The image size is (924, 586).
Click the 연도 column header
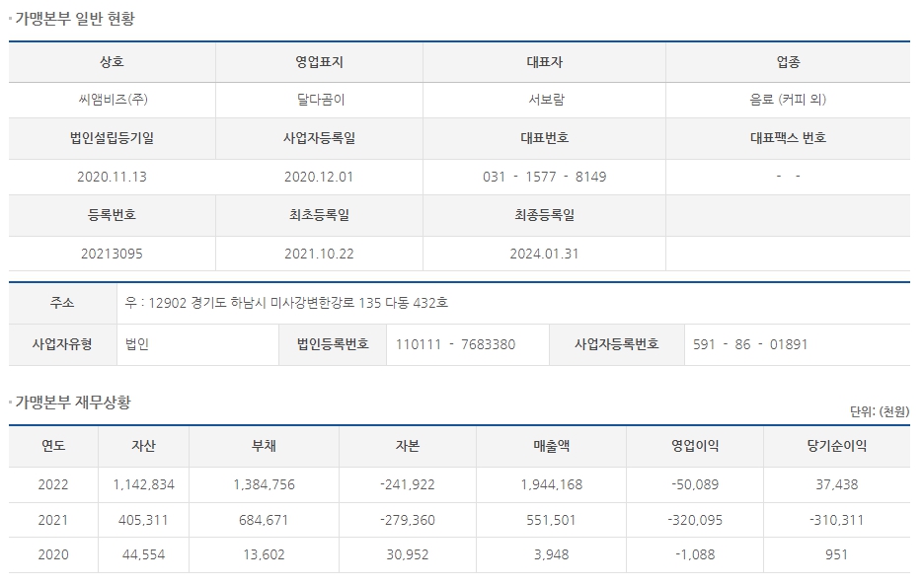point(53,447)
